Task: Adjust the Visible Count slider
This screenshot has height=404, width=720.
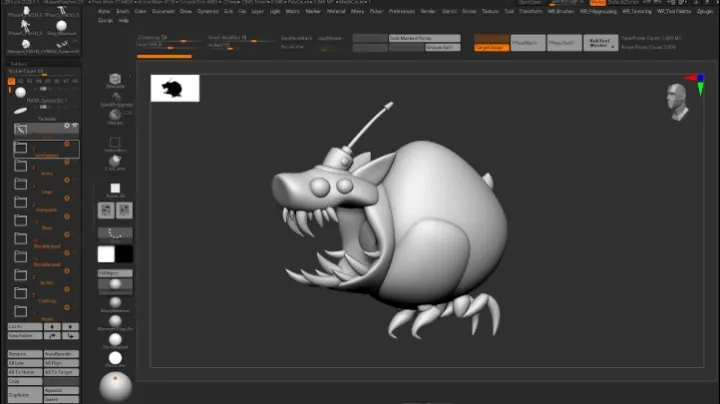Action: (x=43, y=72)
